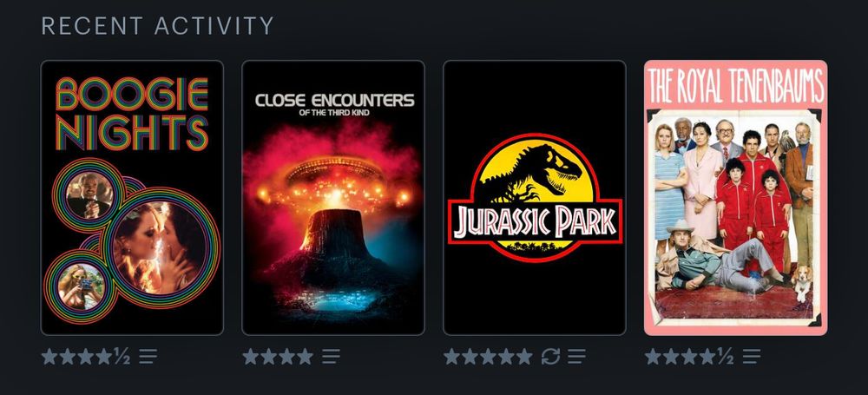Open the Jurassic Park review lines icon
Screen dimensions: 868x395
[576, 356]
